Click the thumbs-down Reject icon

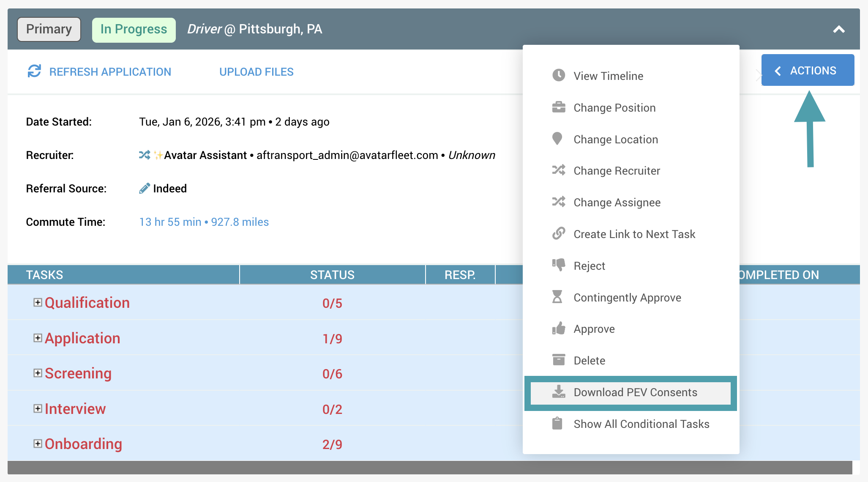pyautogui.click(x=559, y=265)
